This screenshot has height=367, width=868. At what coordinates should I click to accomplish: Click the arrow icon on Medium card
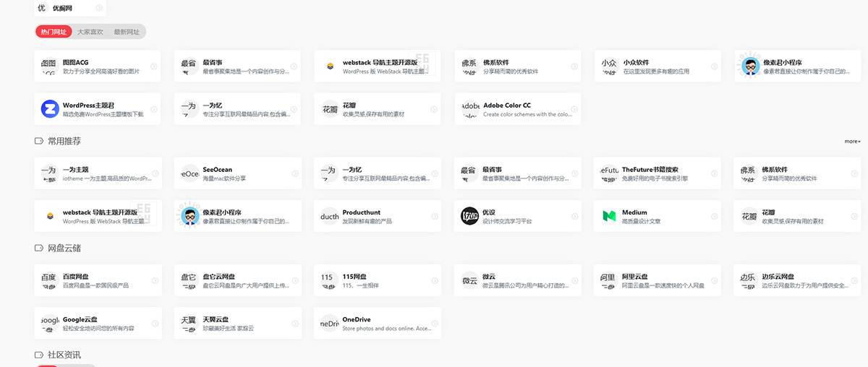click(x=713, y=216)
